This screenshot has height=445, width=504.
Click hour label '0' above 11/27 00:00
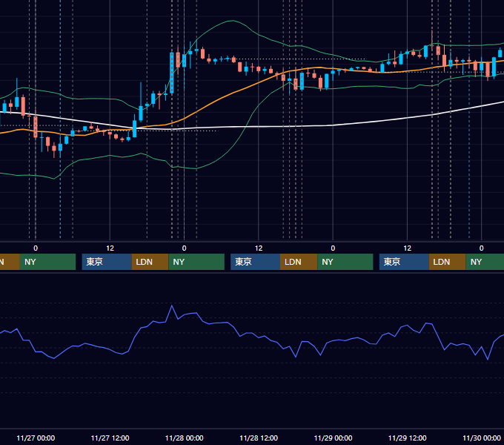pos(36,248)
